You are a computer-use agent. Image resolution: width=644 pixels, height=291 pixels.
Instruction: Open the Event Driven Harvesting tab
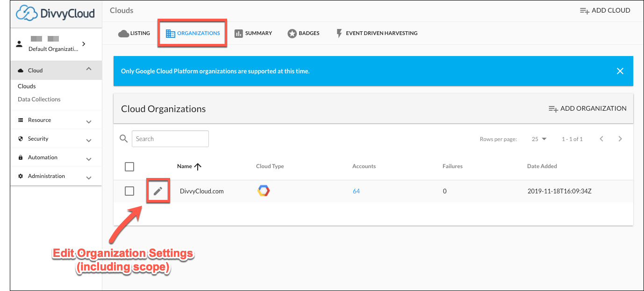point(377,33)
